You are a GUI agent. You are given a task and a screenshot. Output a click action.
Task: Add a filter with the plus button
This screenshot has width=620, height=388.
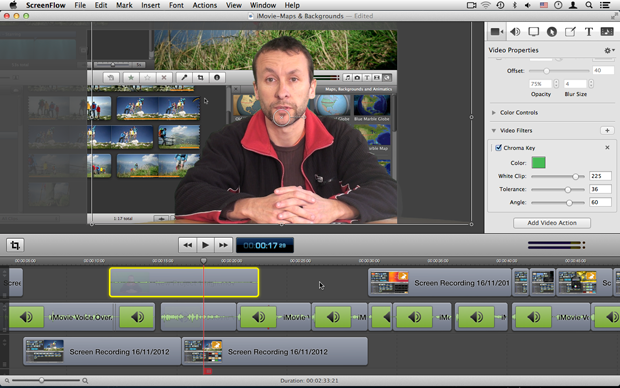607,131
